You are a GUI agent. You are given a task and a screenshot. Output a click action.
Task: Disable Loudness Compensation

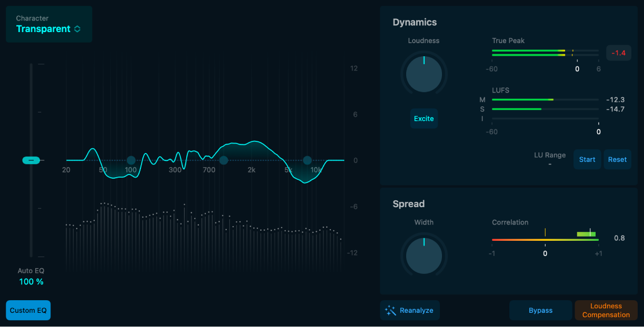coord(606,310)
